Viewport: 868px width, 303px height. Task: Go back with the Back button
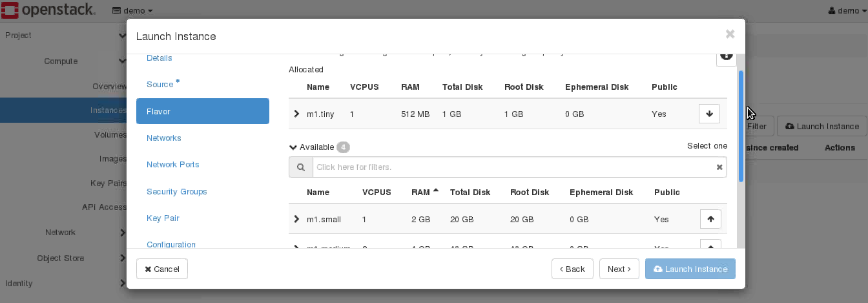pyautogui.click(x=572, y=269)
